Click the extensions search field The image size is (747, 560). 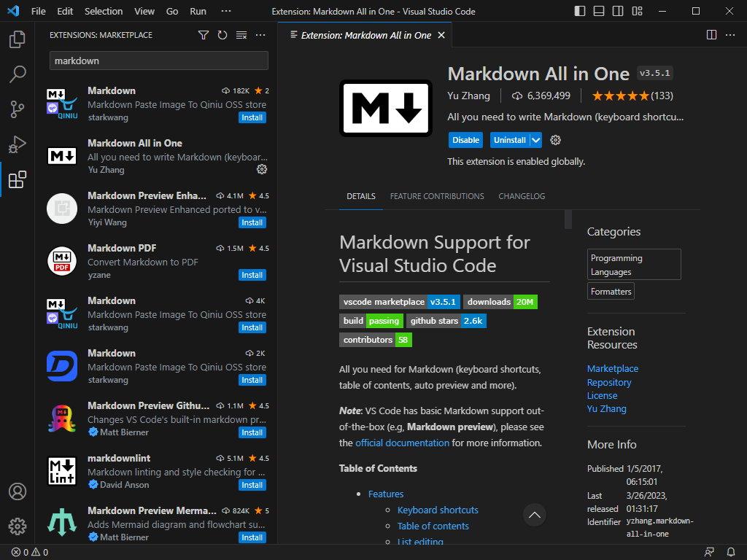(x=158, y=61)
